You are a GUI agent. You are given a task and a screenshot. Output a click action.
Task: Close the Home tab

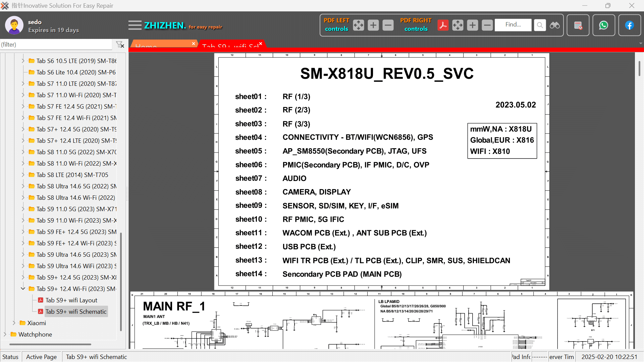tap(194, 44)
